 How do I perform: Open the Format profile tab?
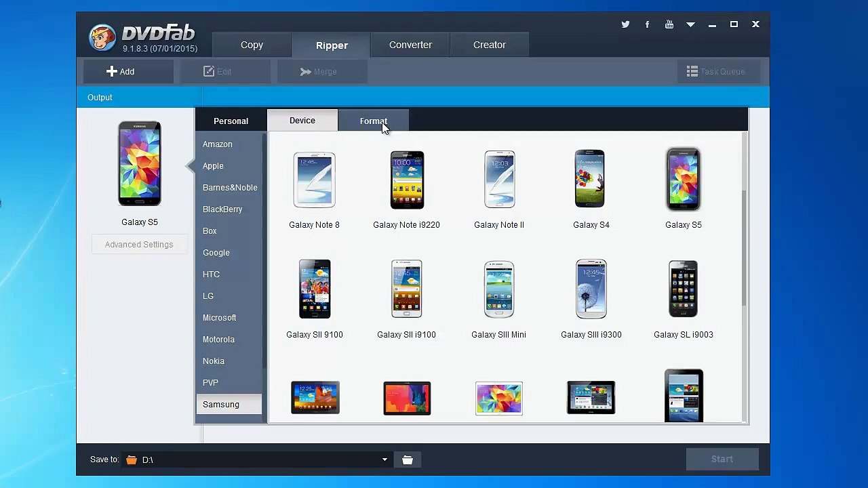(374, 121)
